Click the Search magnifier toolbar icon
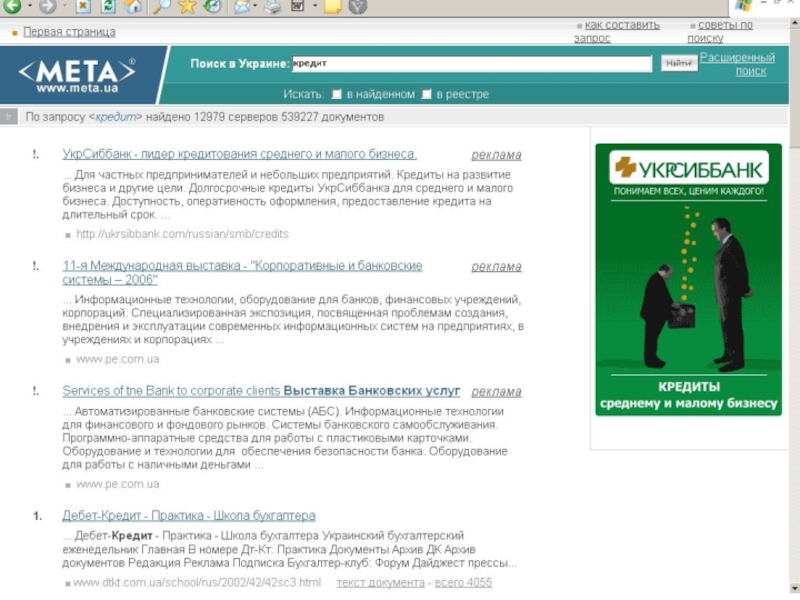Viewport: 800px width, 600px height. 162,6
